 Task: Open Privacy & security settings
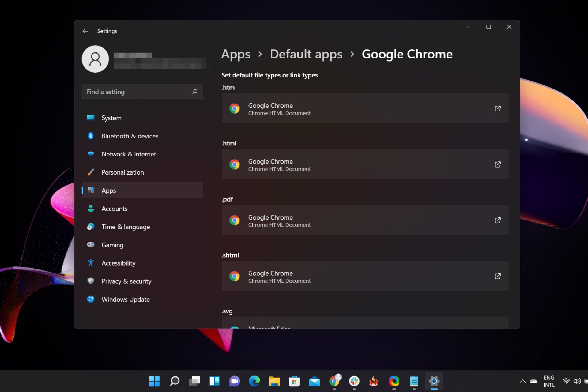(126, 281)
